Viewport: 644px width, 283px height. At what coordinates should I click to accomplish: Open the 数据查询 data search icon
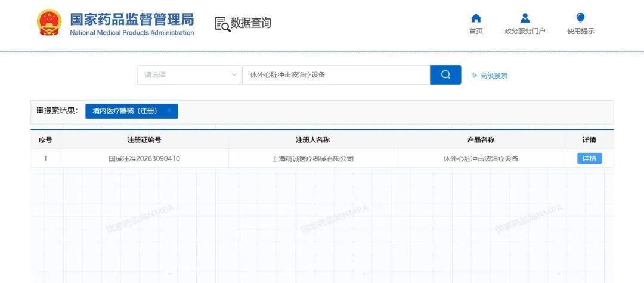[x=222, y=24]
